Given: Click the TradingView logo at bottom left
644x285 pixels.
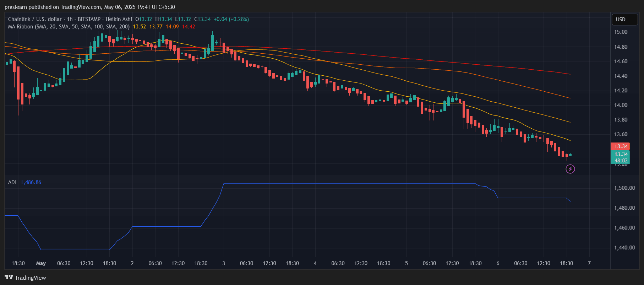Looking at the screenshot, I should 26,278.
